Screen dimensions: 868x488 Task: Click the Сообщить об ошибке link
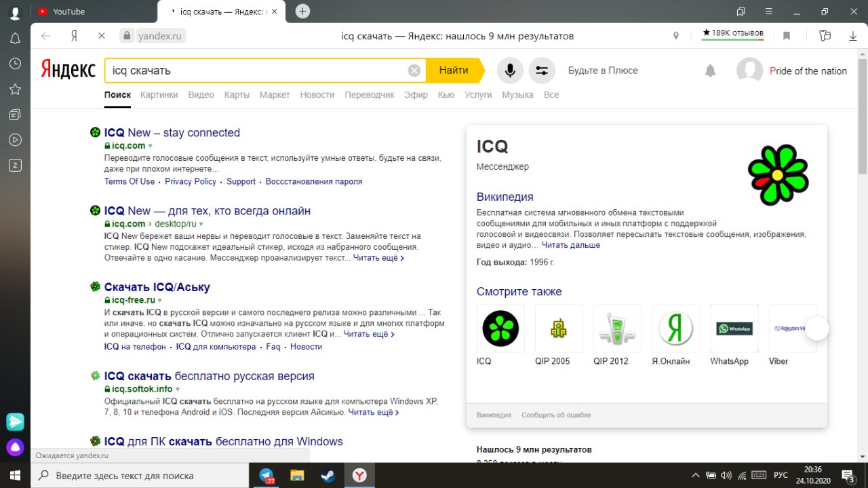pos(556,415)
